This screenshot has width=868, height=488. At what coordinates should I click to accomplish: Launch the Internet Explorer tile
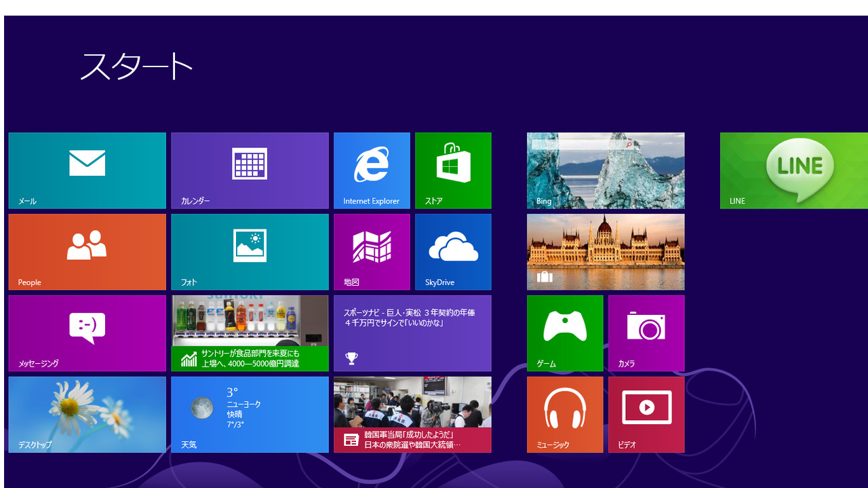372,170
